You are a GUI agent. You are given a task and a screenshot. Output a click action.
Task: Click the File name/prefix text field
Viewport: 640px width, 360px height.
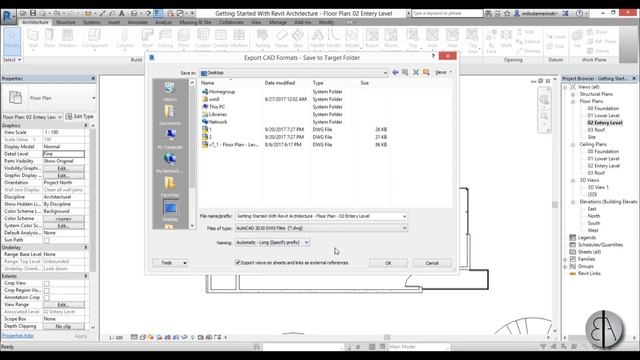[318, 216]
